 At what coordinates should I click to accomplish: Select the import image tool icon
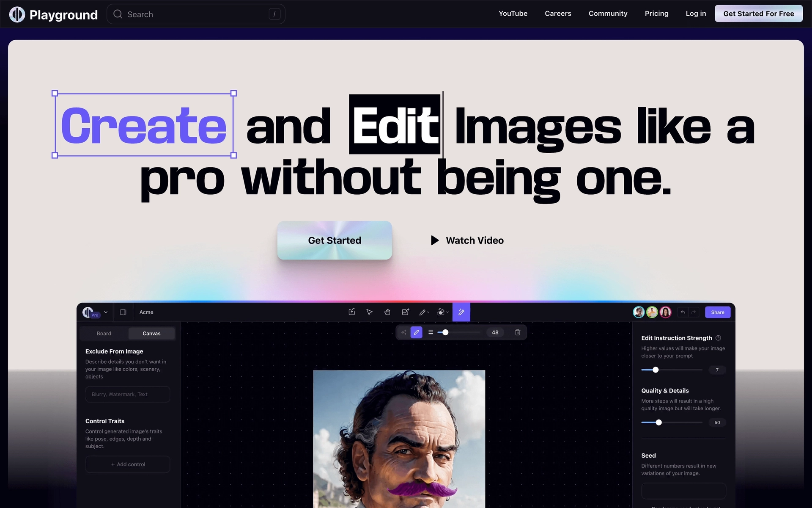(x=351, y=312)
